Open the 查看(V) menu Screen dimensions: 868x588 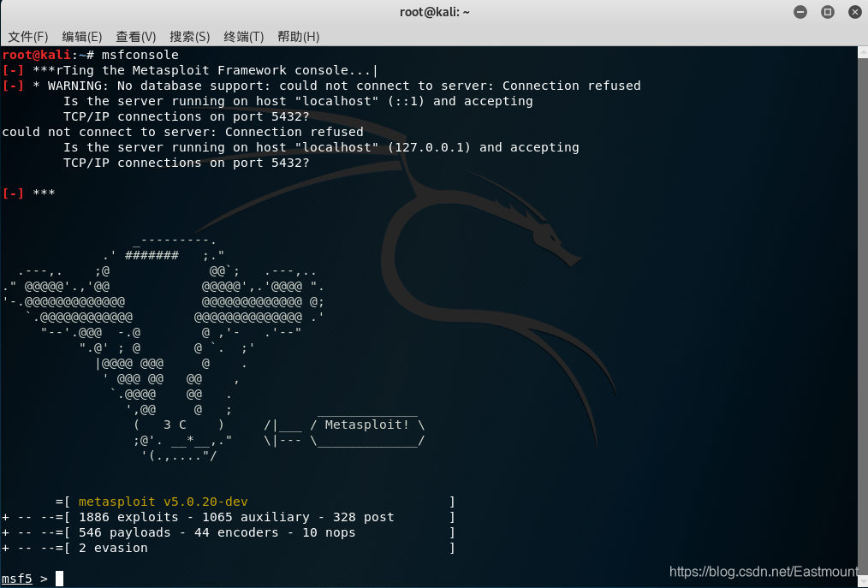pyautogui.click(x=135, y=37)
